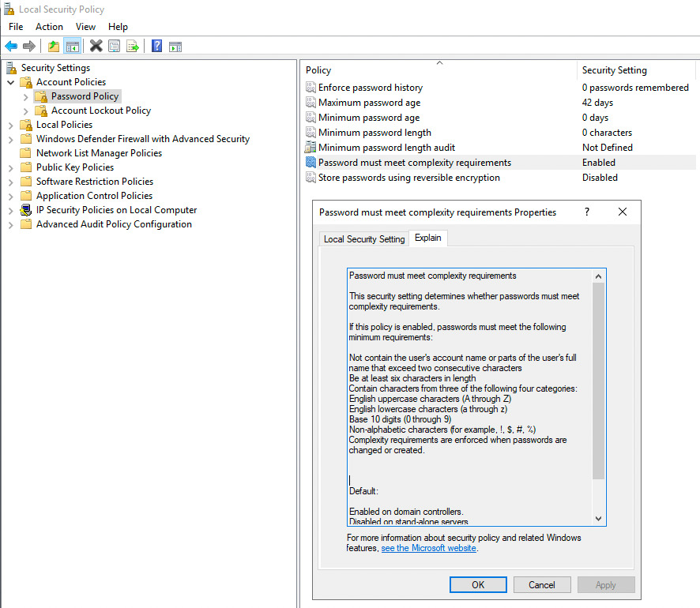This screenshot has height=608, width=700.
Task: Click the Cancel button
Action: click(542, 584)
